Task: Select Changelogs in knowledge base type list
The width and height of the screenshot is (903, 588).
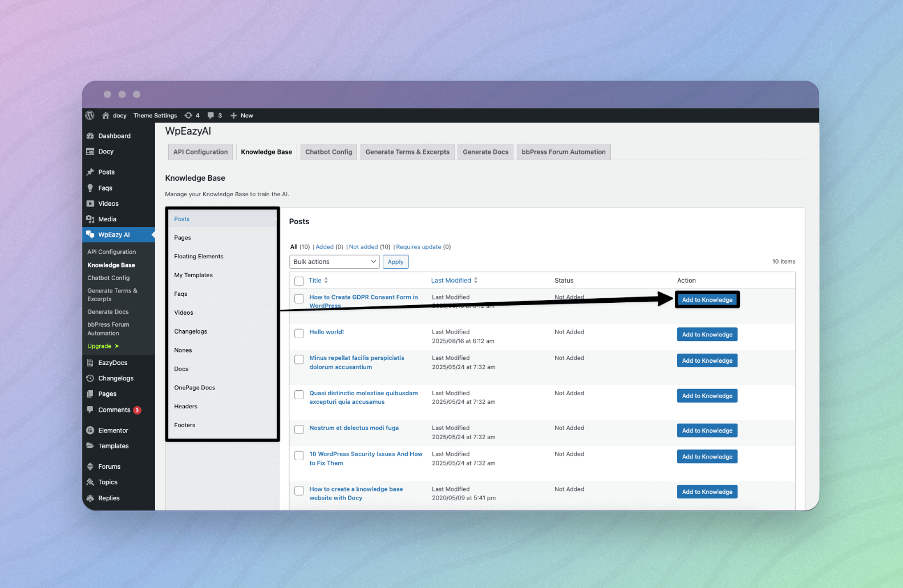Action: 191,331
